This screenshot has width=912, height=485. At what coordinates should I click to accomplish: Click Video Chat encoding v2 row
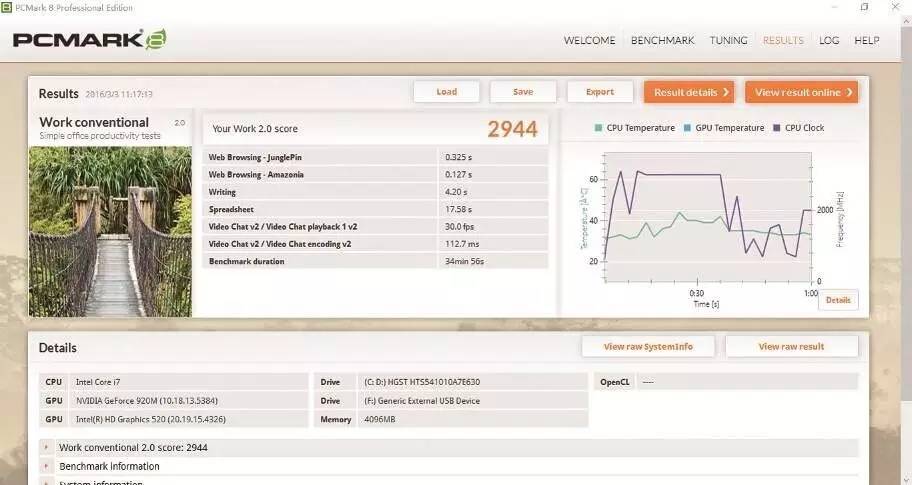coord(376,244)
